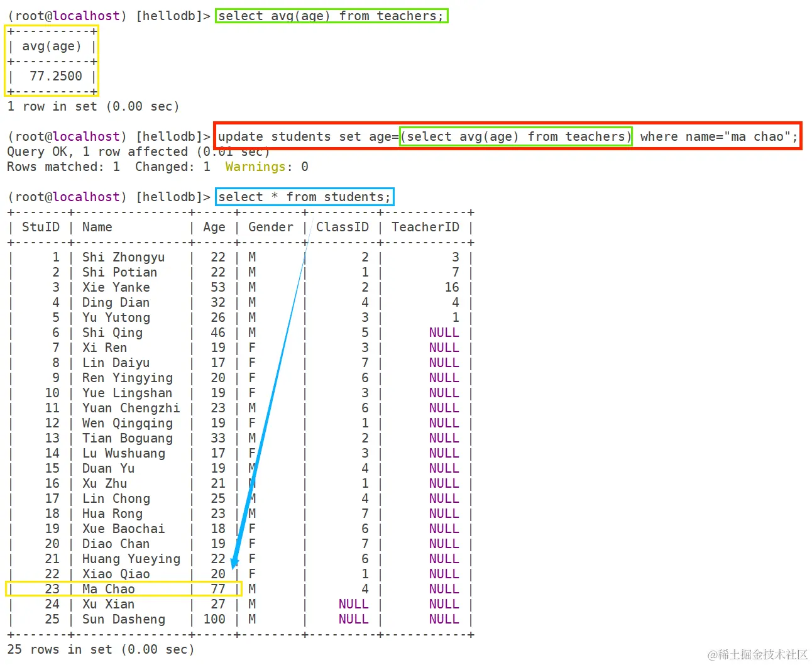Image resolution: width=812 pixels, height=665 pixels.
Task: Click the name Lu Wushuang
Action: pos(123,453)
